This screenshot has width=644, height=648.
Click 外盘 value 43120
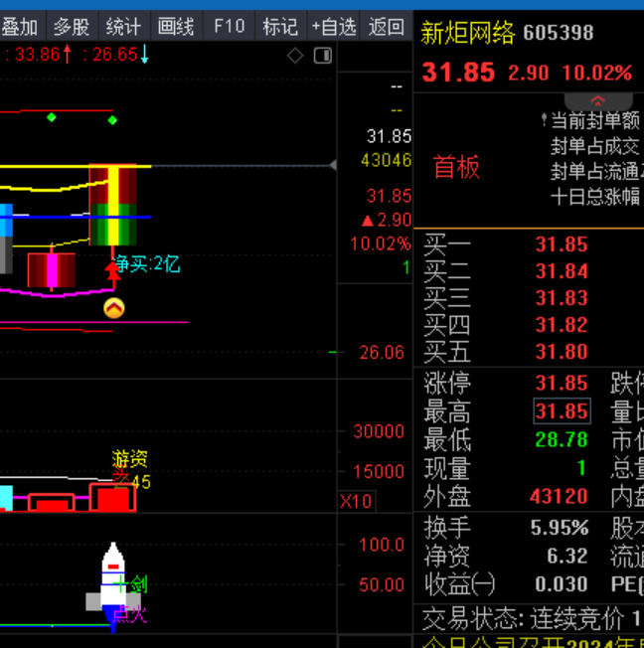(x=559, y=496)
